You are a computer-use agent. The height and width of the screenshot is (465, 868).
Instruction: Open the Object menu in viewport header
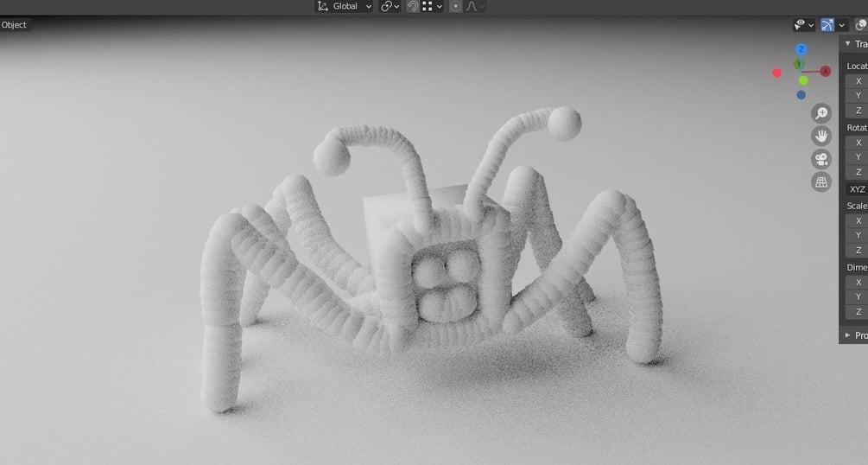pos(14,25)
